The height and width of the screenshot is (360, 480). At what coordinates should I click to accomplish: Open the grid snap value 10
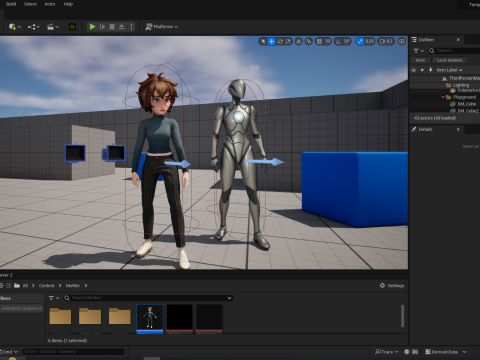click(x=328, y=41)
